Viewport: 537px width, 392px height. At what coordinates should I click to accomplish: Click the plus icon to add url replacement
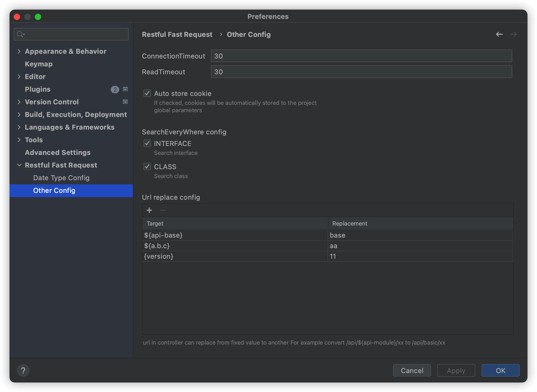click(x=149, y=210)
